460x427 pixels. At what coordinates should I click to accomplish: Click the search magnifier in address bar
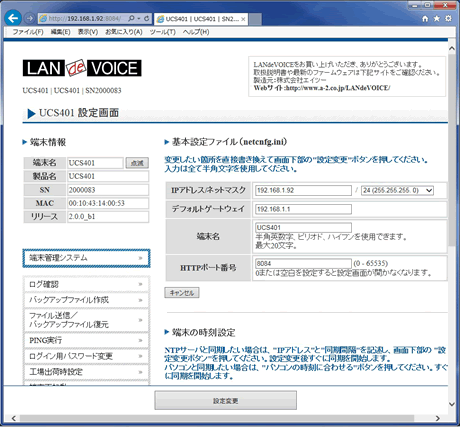131,18
